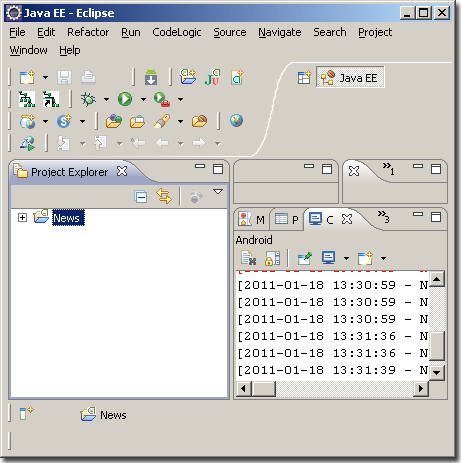Open the External Tools dropdown arrow
Screen dimensions: 461x463
pos(180,99)
